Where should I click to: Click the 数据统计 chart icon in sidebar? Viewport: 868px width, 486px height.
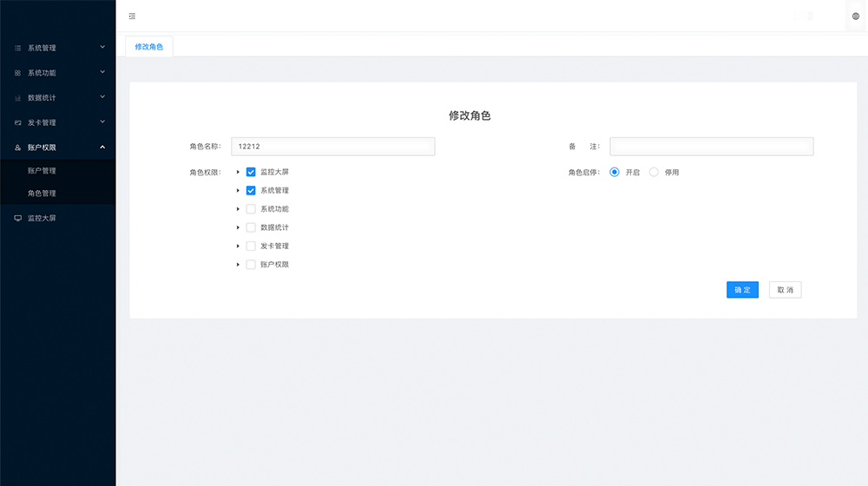coord(18,98)
